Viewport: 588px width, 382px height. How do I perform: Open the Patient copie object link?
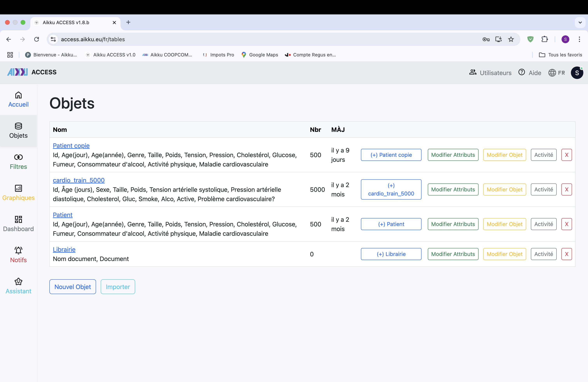[71, 145]
